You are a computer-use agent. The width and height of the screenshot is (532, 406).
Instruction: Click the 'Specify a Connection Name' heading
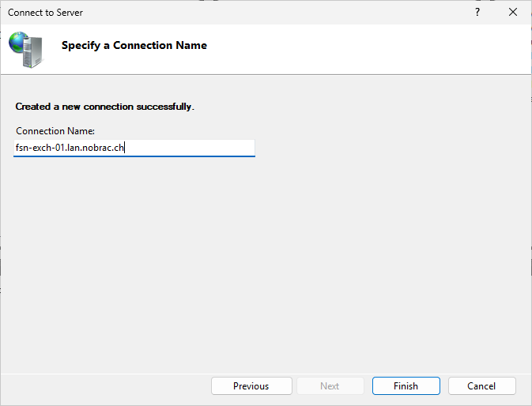click(x=134, y=45)
